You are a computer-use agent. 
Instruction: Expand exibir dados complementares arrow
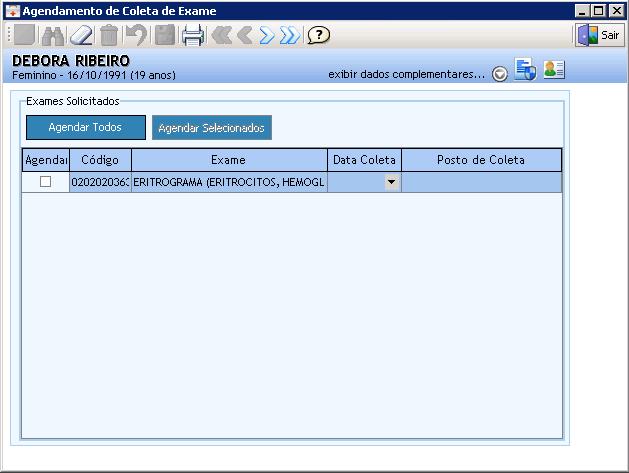(x=499, y=74)
